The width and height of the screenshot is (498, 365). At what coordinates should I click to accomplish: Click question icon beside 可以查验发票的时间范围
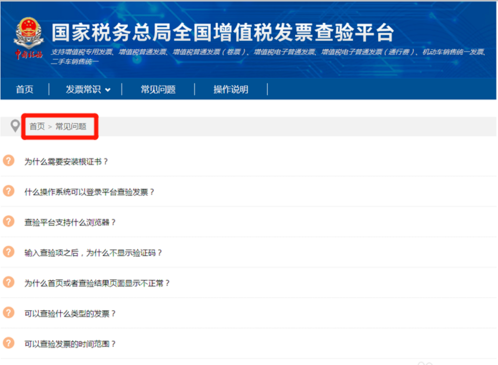(9, 343)
